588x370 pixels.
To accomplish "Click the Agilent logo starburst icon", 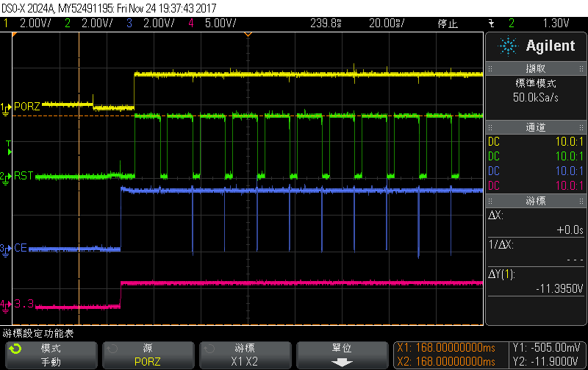I will coord(508,46).
